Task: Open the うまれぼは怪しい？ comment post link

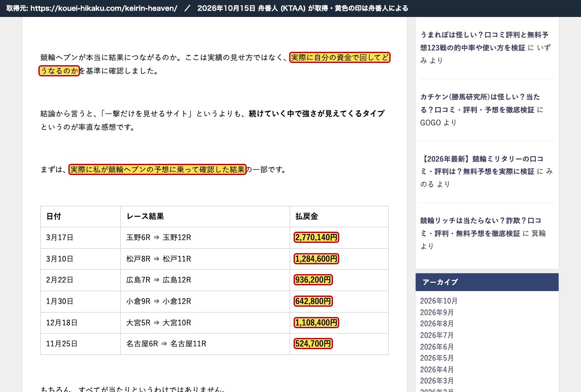Action: pyautogui.click(x=484, y=41)
